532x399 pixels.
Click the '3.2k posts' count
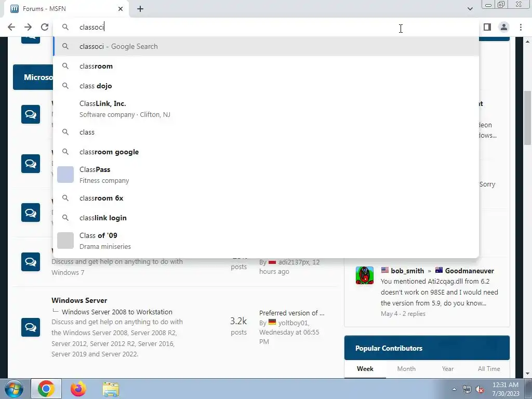coord(238,326)
